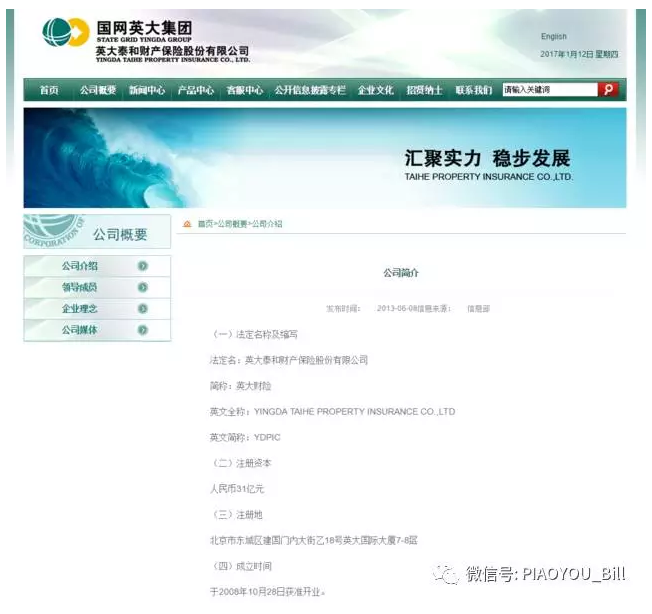The width and height of the screenshot is (652, 614).
Task: Go to 新闻中心 in the top navigation
Action: point(147,90)
